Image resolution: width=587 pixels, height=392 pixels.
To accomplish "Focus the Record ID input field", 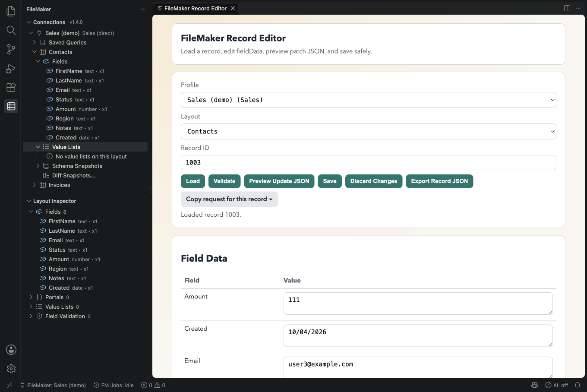I will point(369,163).
